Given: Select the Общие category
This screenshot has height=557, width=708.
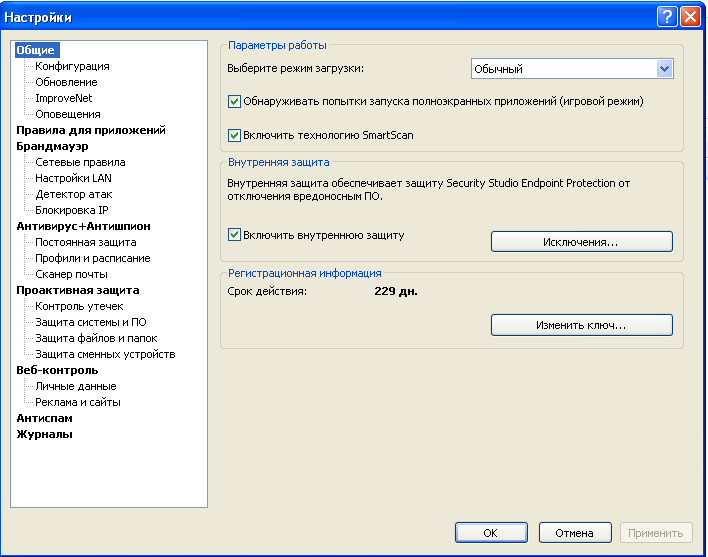Looking at the screenshot, I should pos(36,50).
